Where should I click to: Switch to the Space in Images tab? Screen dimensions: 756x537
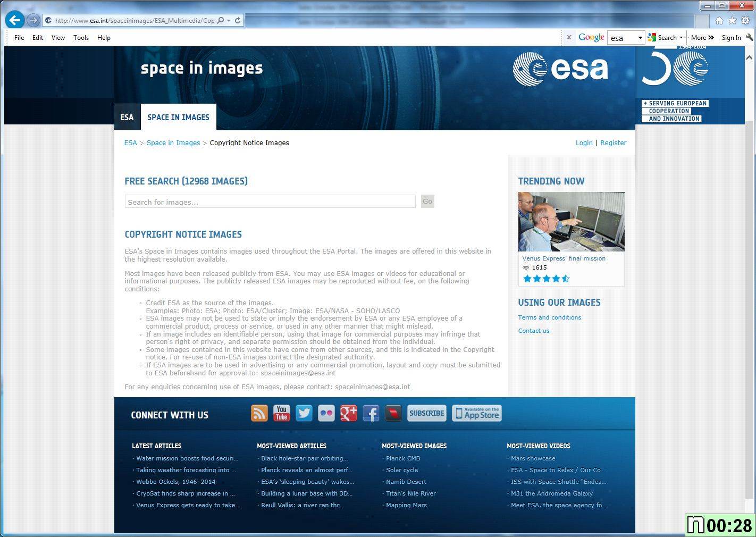[x=178, y=118]
